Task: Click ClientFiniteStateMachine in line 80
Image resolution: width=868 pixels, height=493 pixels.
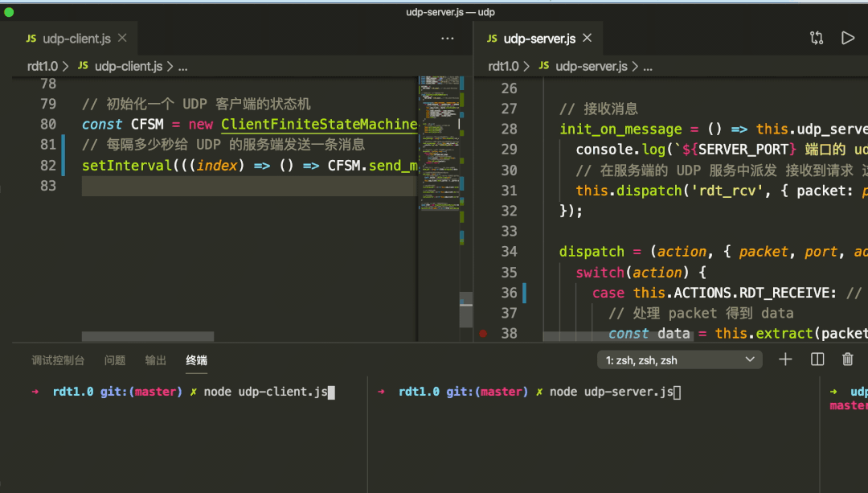Action: 319,124
